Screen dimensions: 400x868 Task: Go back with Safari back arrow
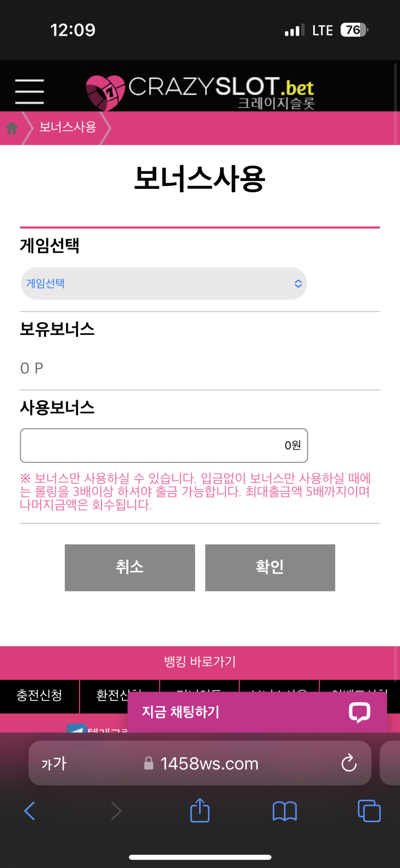[30, 811]
